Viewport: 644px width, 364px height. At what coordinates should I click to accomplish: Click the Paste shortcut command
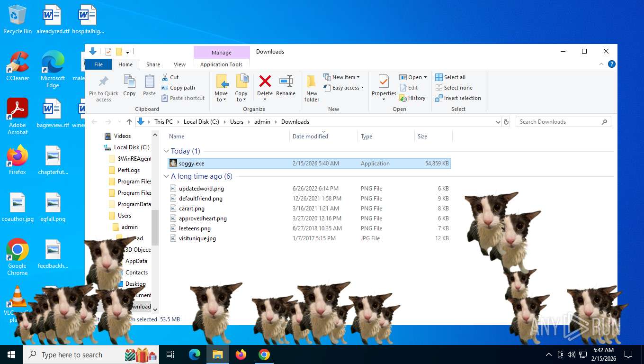click(183, 98)
